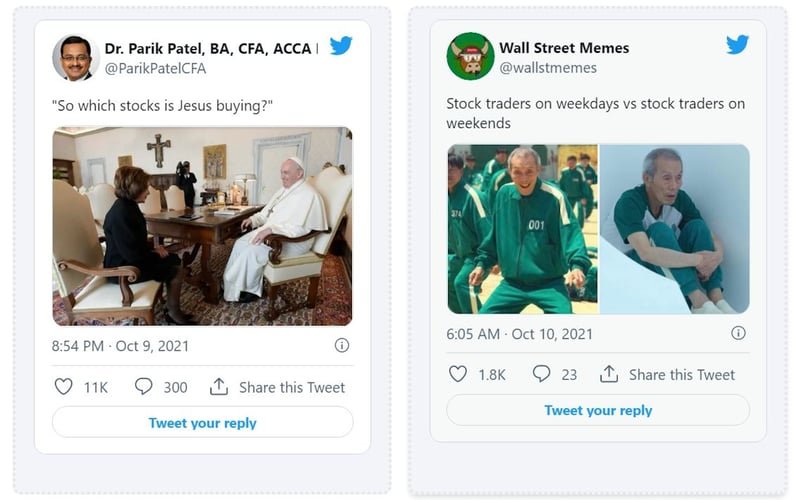Image resolution: width=800 pixels, height=500 pixels.
Task: Open the @wallstmemes handle link
Action: click(x=548, y=67)
